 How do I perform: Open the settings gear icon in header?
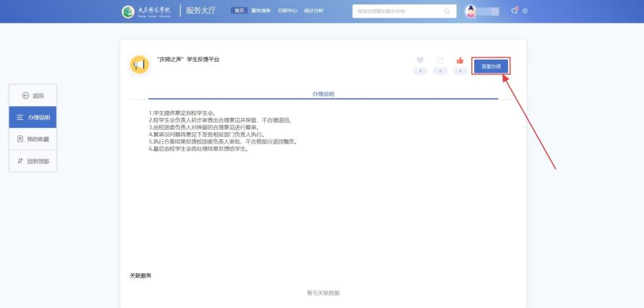tap(525, 11)
